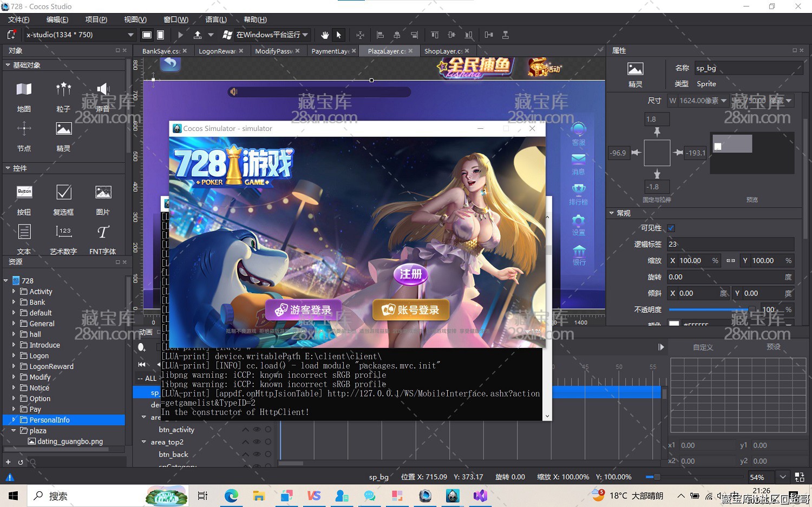Toggle the 可见性 visibility checkbox
812x507 pixels.
671,228
